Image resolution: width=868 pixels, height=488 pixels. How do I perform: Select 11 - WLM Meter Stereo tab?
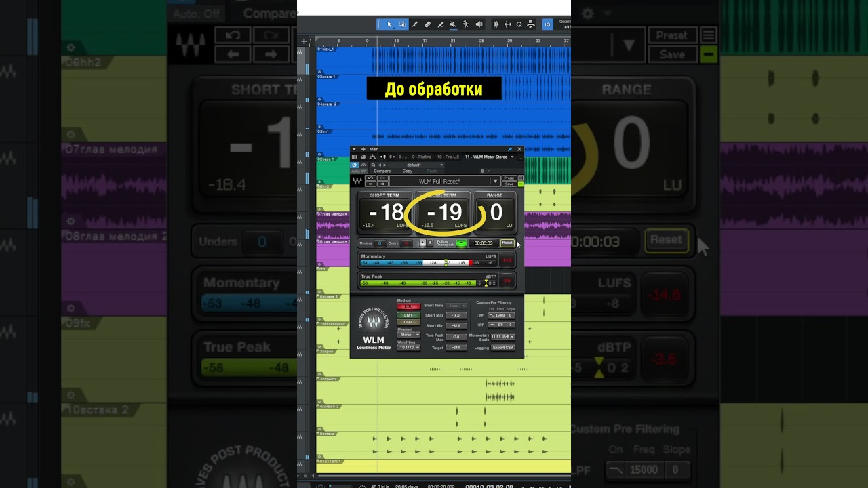[x=486, y=157]
